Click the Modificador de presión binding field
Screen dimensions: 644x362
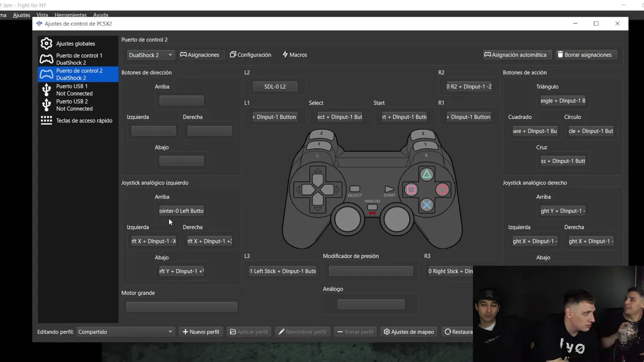pos(371,271)
